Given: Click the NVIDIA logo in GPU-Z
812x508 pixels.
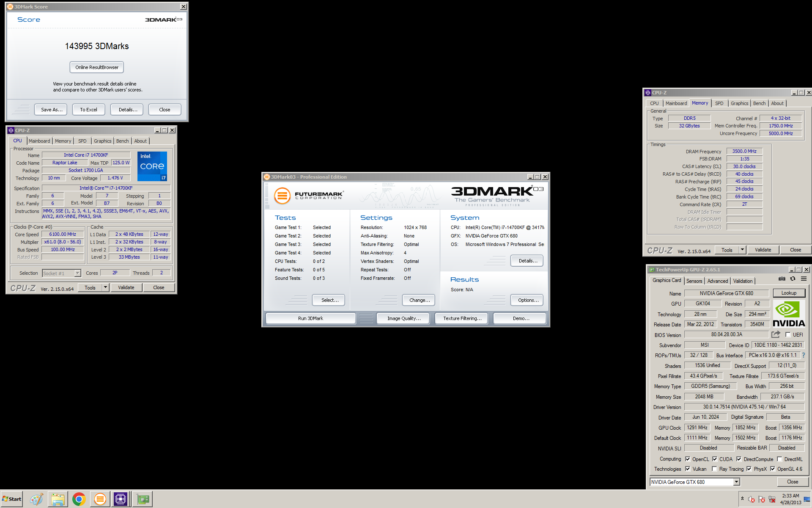Looking at the screenshot, I should pos(789,314).
